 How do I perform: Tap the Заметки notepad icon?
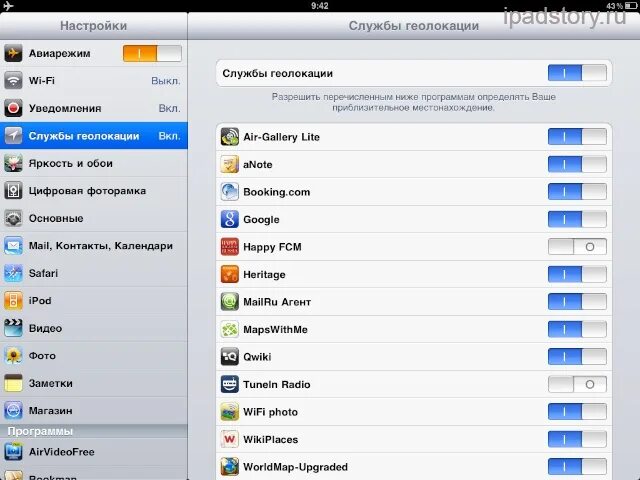(13, 383)
